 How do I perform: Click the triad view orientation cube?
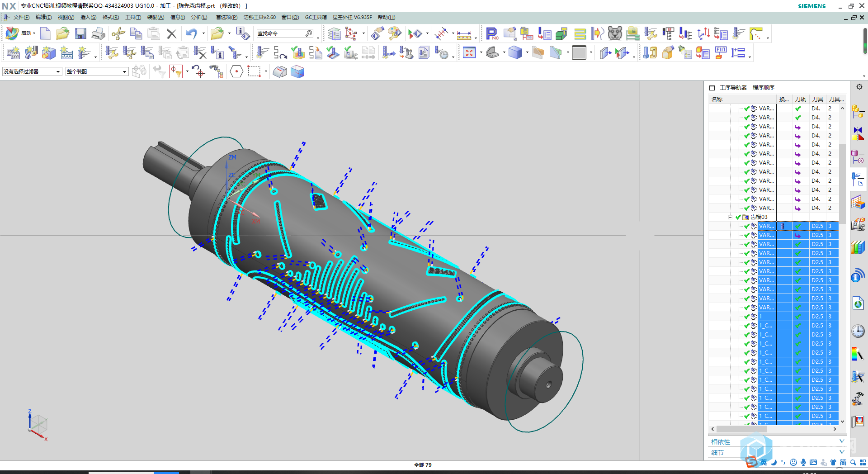pyautogui.click(x=38, y=424)
